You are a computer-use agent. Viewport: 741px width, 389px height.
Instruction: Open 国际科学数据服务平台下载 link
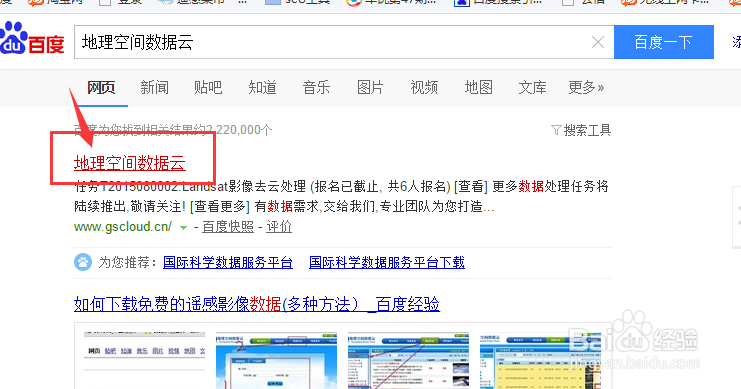[387, 262]
